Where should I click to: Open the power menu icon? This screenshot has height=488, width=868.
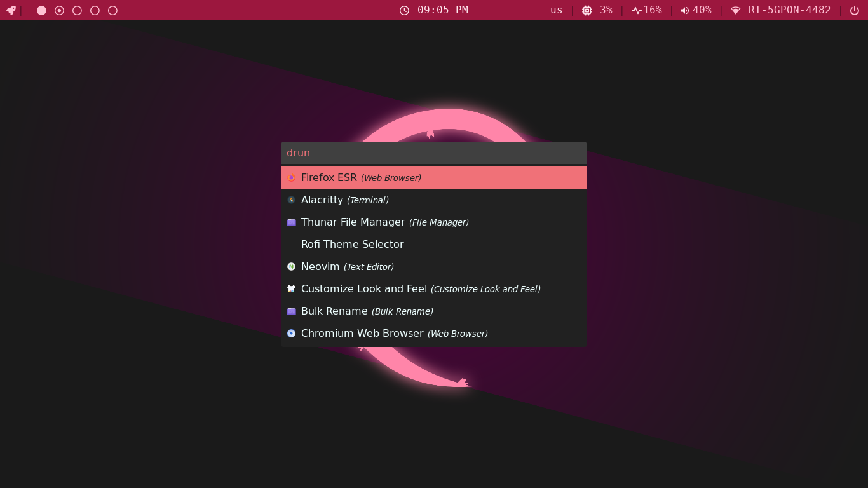(855, 10)
